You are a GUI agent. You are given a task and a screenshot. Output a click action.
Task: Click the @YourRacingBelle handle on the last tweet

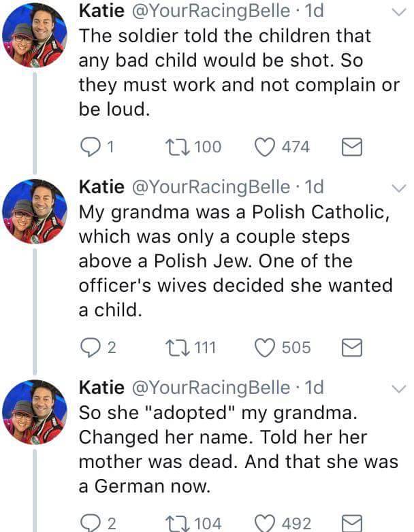(208, 387)
